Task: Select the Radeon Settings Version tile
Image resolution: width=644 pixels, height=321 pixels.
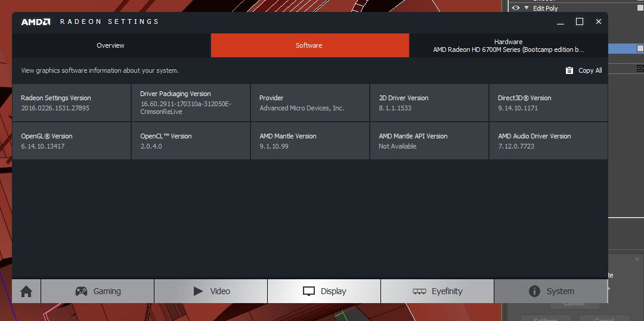Action: tap(72, 103)
